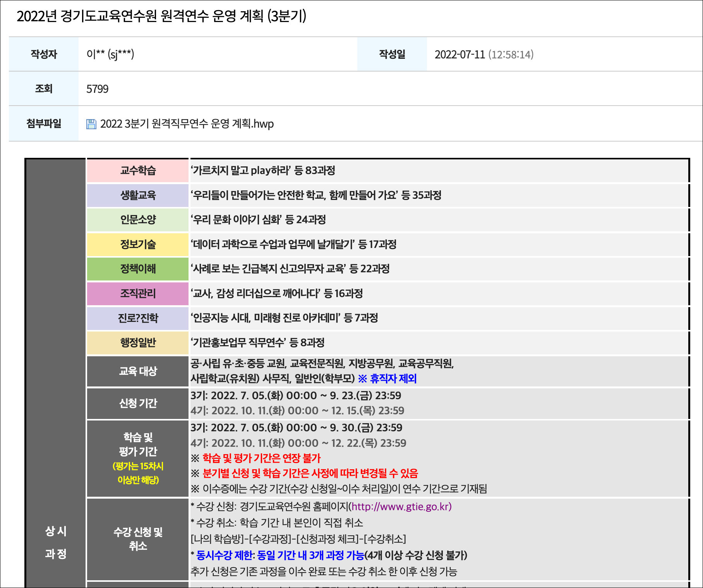Click the text '데이터 과학으로' 등 17과정
The image size is (703, 588).
click(293, 244)
